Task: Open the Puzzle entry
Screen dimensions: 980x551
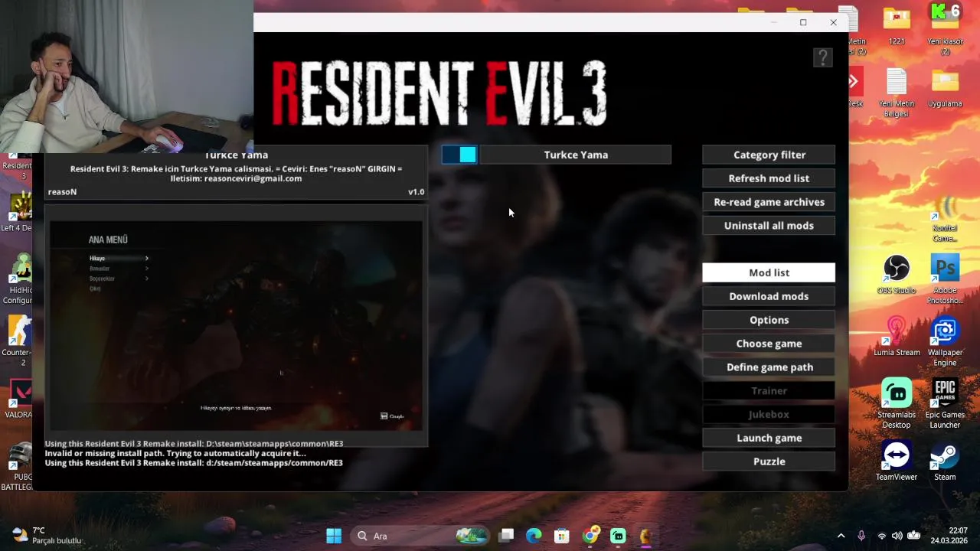Action: tap(769, 461)
